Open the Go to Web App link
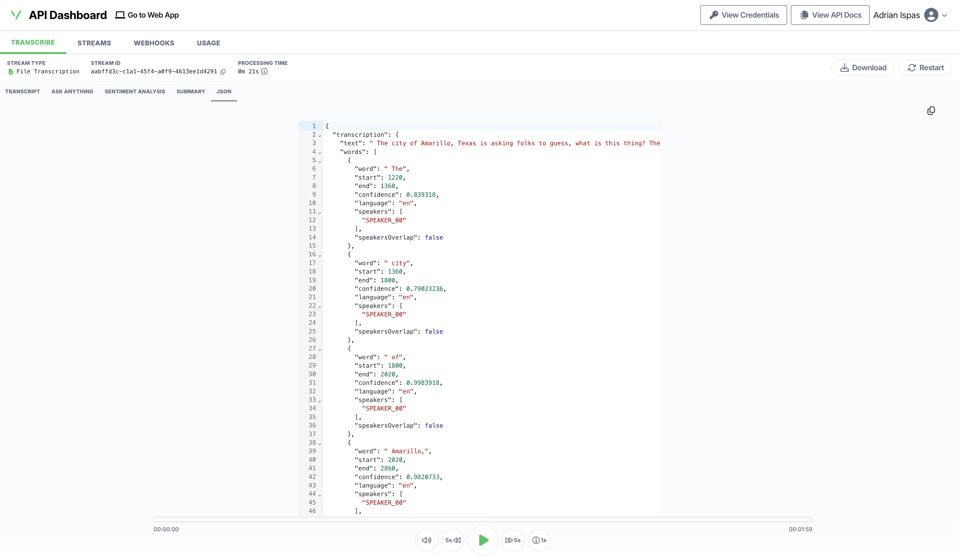 coord(147,15)
